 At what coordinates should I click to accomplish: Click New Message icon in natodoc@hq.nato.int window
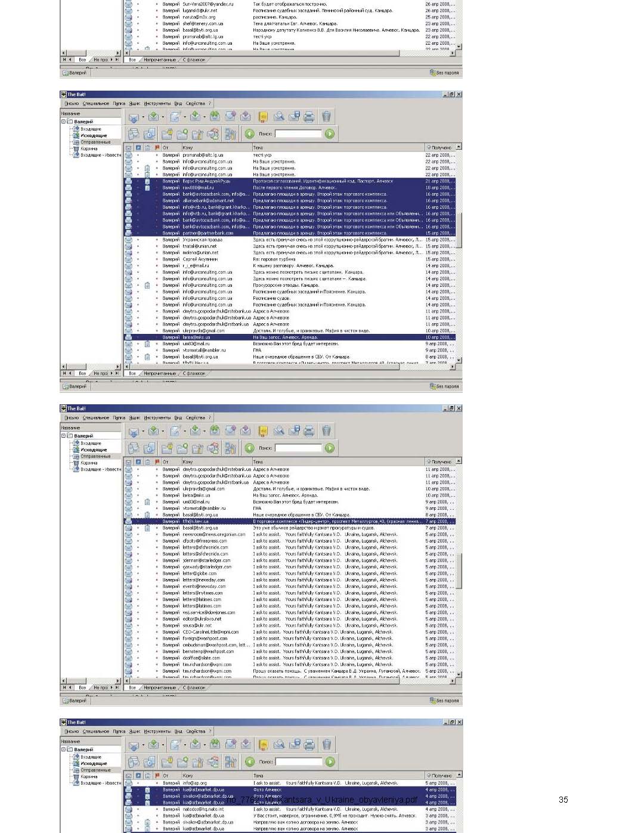[175, 745]
